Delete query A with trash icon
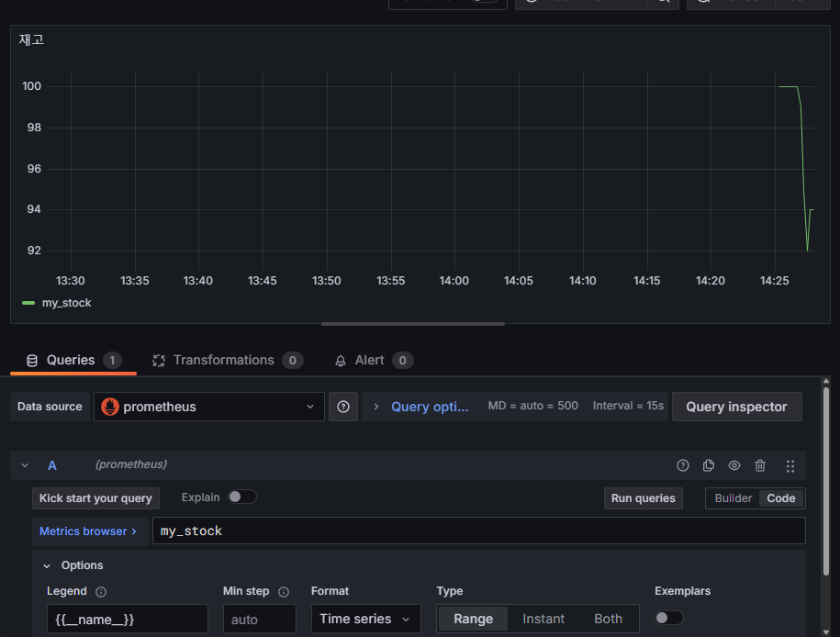The image size is (840, 637). (x=759, y=465)
